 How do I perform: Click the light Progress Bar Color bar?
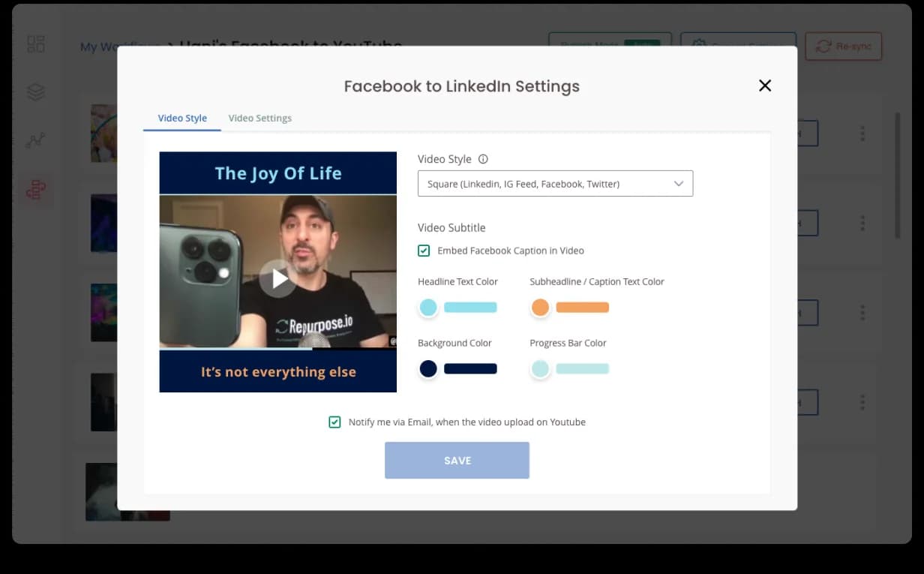point(582,368)
